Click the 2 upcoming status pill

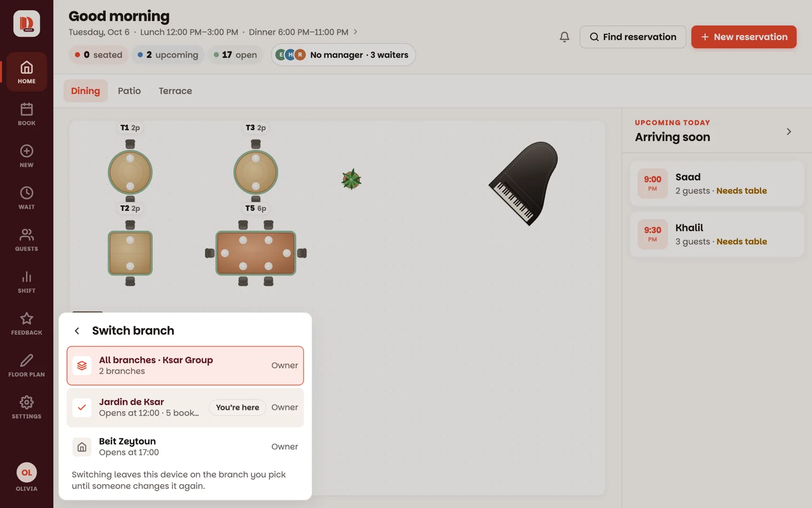tap(168, 55)
